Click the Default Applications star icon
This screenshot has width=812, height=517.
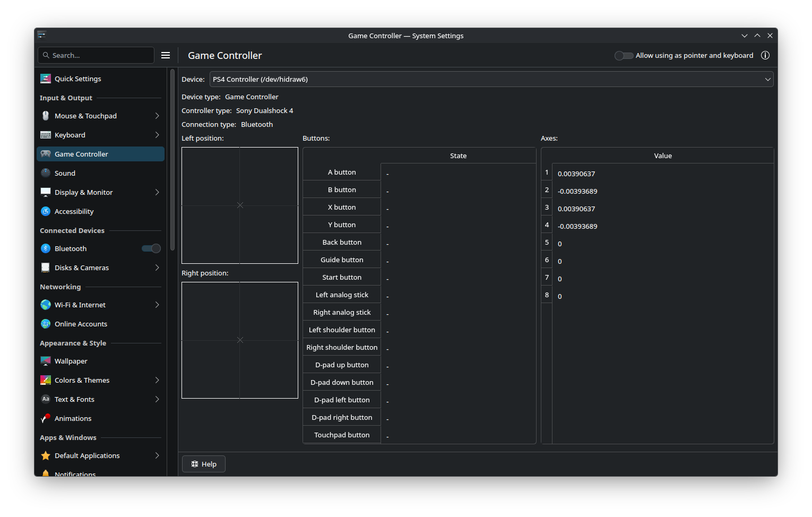coord(46,455)
